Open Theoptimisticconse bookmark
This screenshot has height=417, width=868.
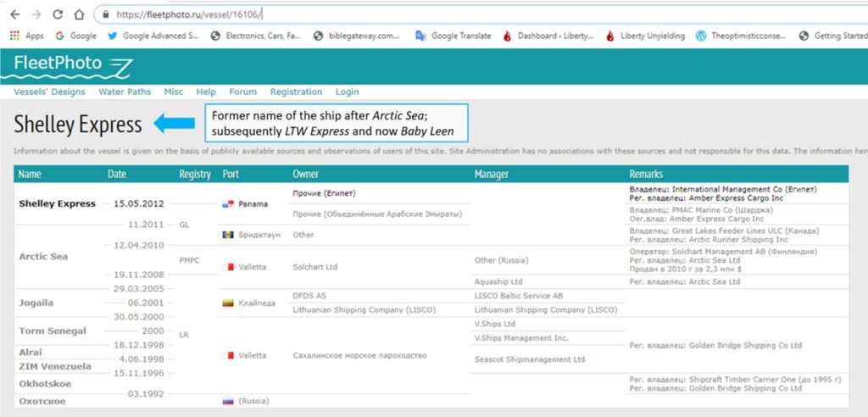click(x=741, y=36)
